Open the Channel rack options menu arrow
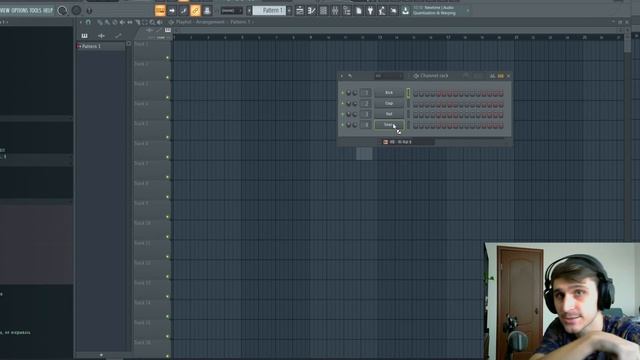This screenshot has height=360, width=640. (x=342, y=76)
